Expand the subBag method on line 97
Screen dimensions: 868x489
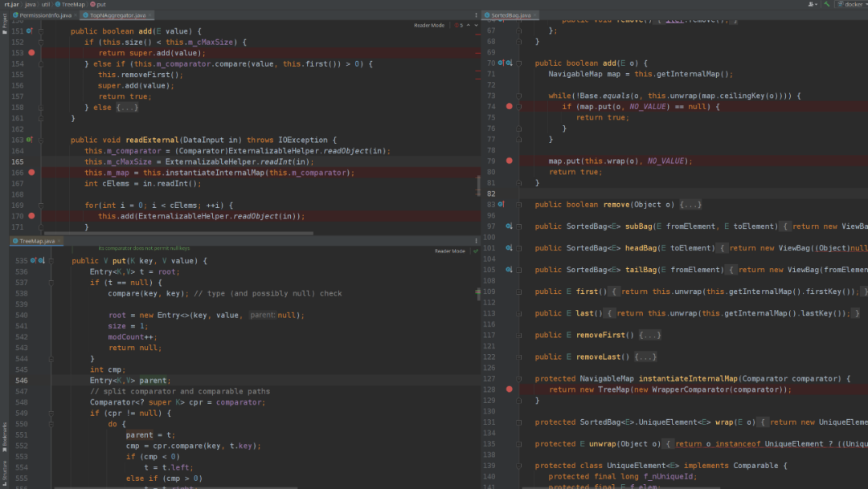tap(518, 226)
